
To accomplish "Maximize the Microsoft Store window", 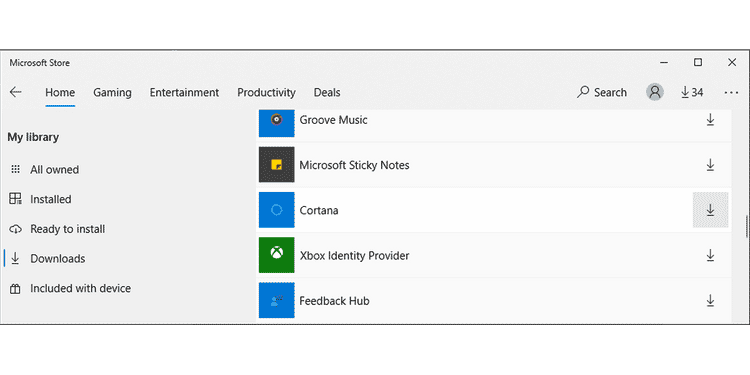I will (698, 62).
